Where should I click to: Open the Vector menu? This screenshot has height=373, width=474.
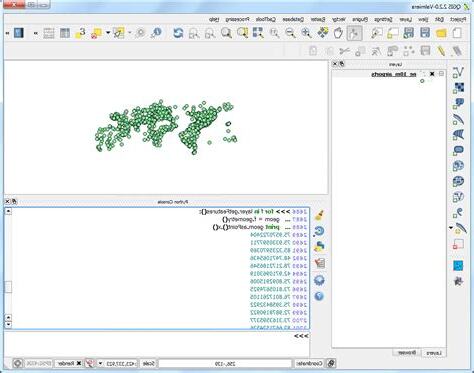[339, 20]
